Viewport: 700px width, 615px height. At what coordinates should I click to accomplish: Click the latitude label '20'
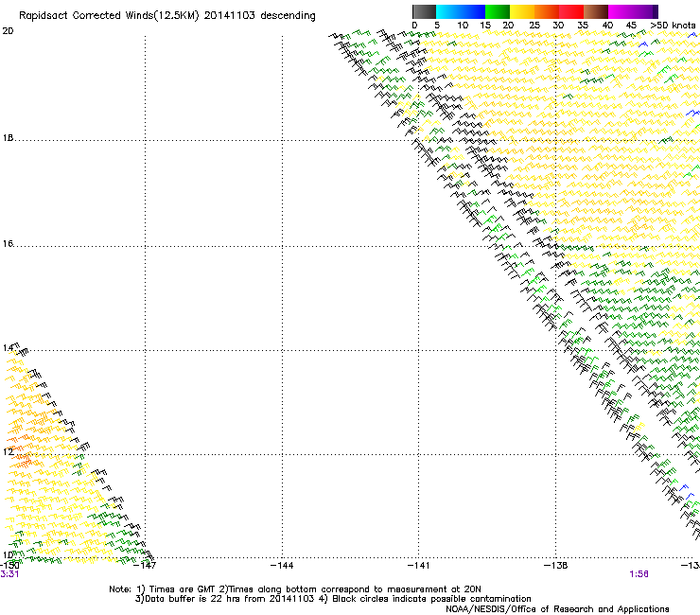click(8, 31)
